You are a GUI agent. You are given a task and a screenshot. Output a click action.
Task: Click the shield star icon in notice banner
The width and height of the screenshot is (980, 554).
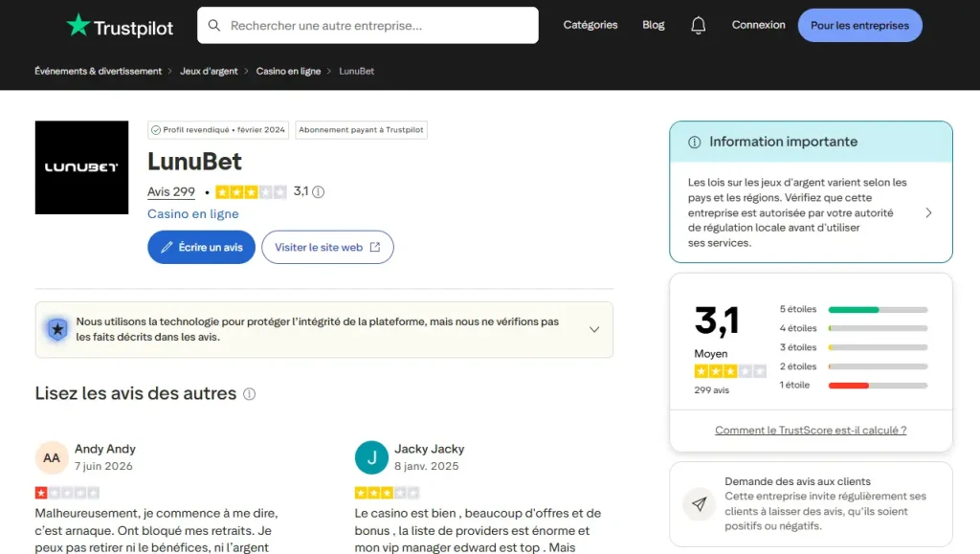coord(57,329)
